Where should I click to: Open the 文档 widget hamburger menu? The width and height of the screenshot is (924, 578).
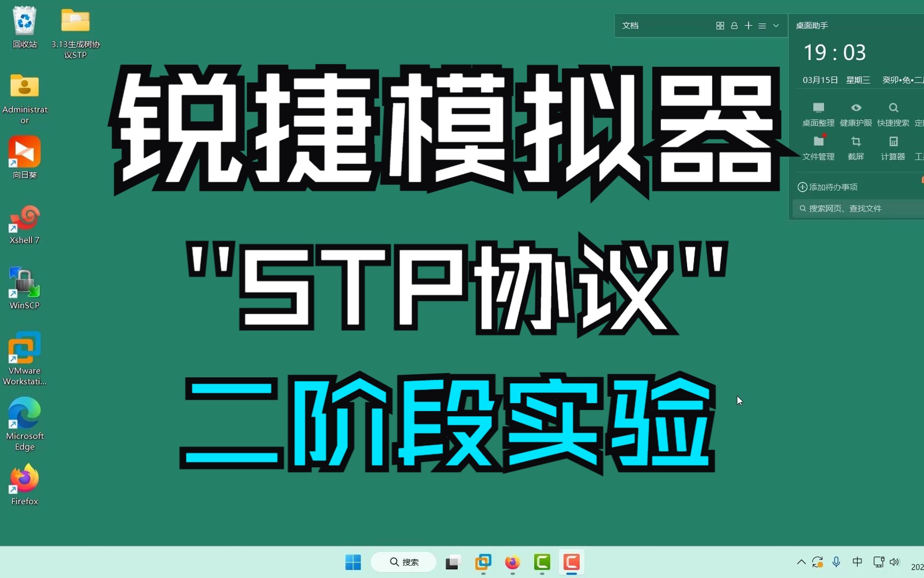tap(763, 26)
